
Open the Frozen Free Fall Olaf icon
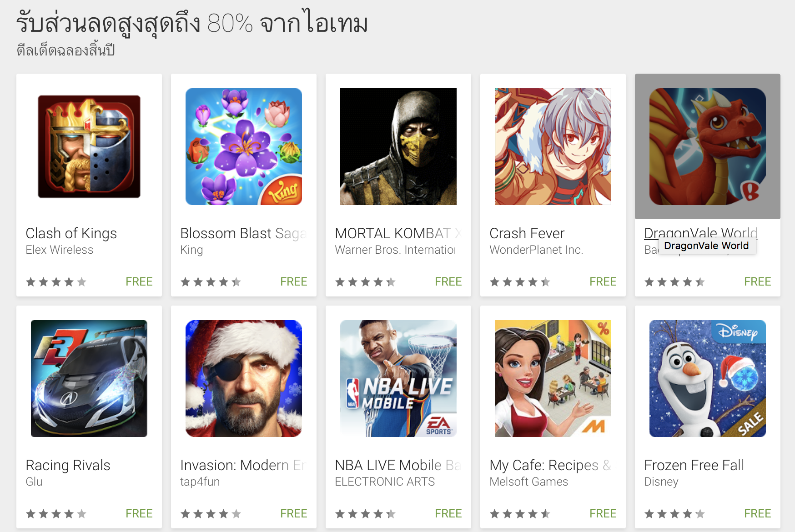(x=708, y=378)
